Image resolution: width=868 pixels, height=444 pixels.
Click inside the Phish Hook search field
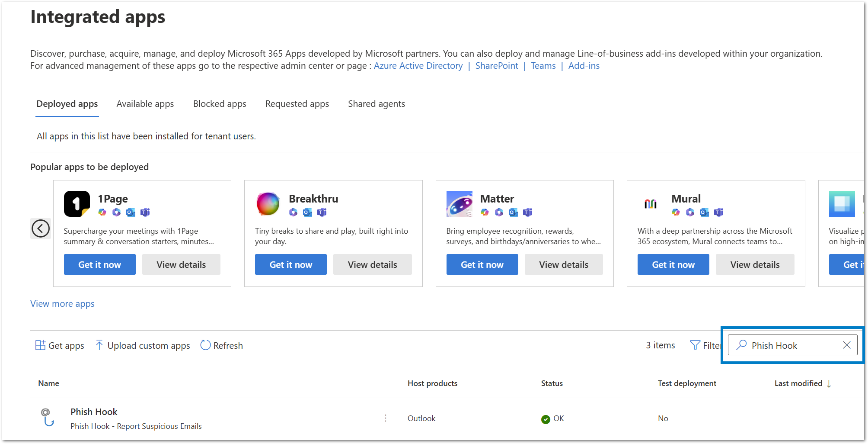point(793,345)
